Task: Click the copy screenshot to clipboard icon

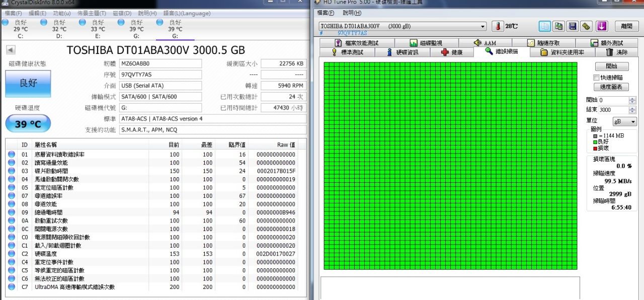Action: pos(558,26)
